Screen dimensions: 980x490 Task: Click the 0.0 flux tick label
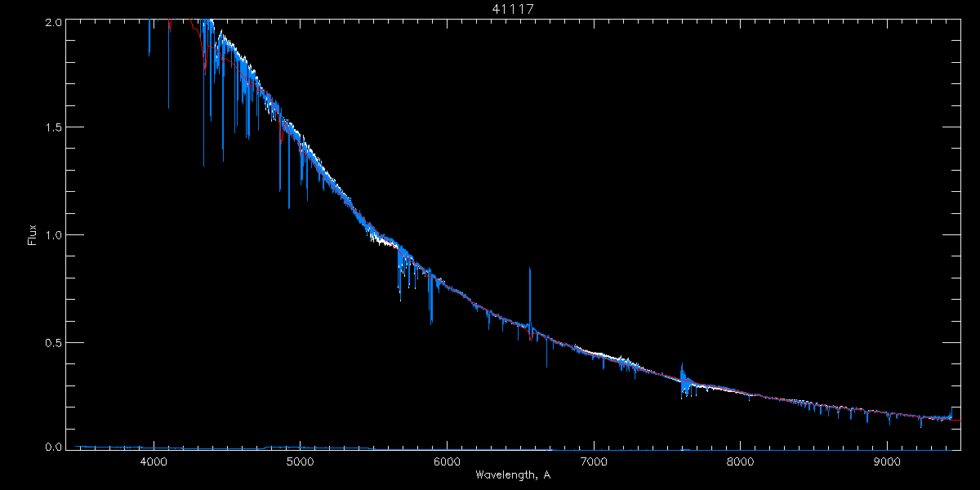point(53,447)
